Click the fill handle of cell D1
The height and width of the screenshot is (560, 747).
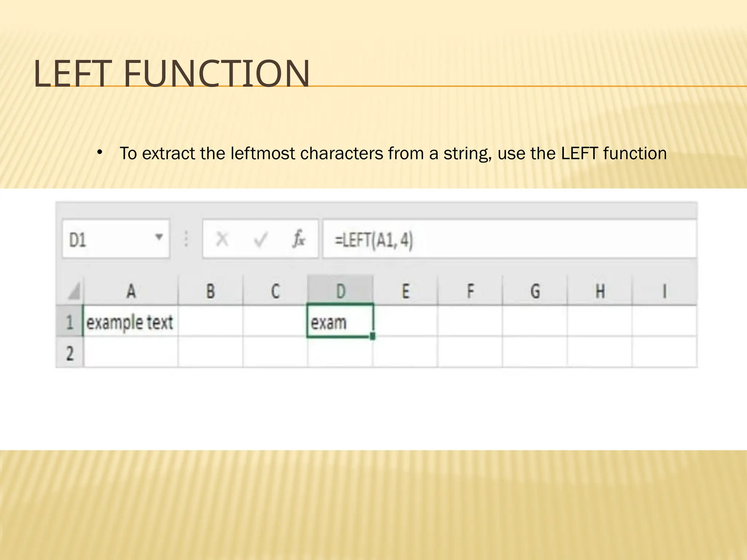click(x=372, y=336)
